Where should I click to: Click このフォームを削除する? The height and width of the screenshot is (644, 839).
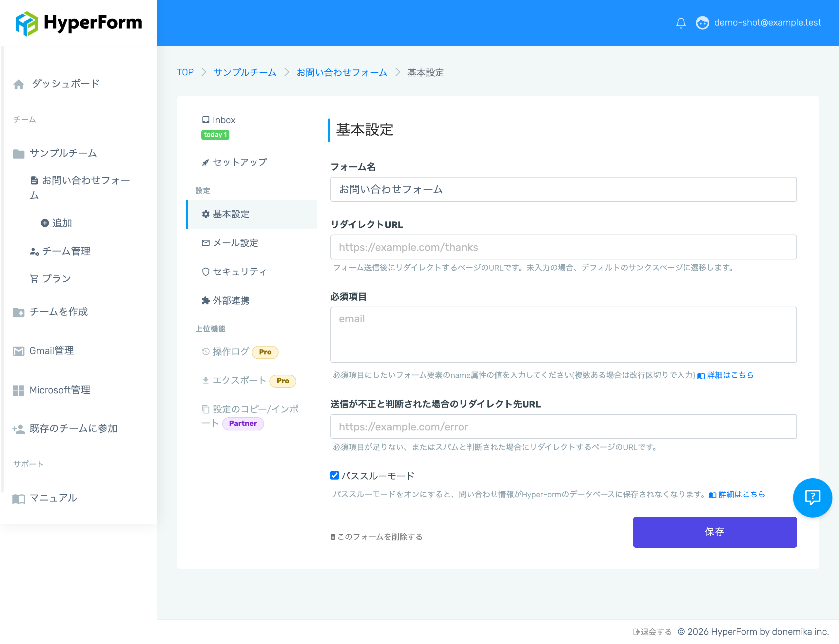pyautogui.click(x=377, y=537)
